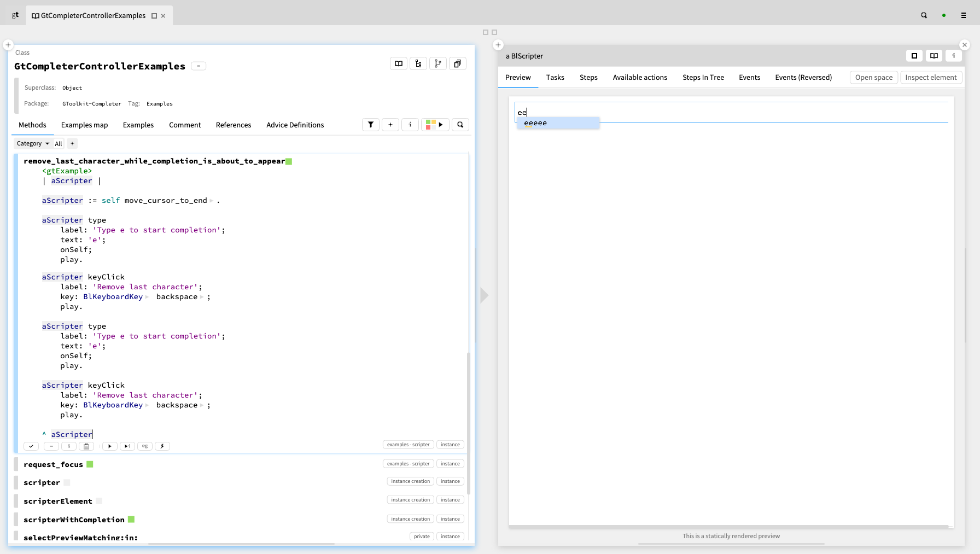Click the second page-indicator square above panes
980x554 pixels.
coord(494,32)
